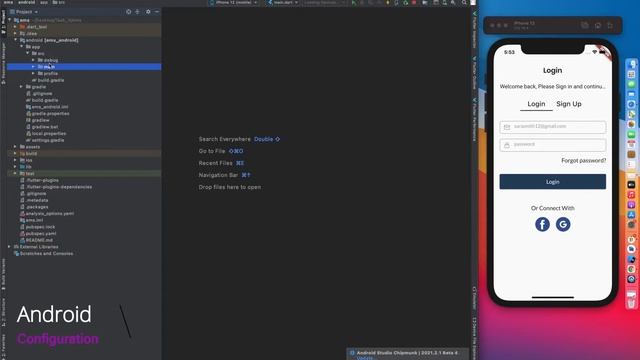Collapse the android [ems_android] module
Screen dimensions: 640x360
point(16,40)
